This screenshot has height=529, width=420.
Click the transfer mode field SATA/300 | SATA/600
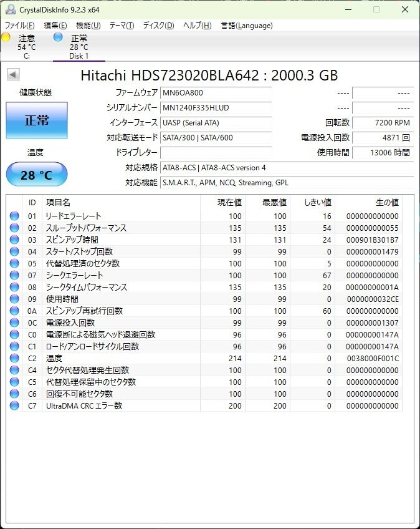[216, 137]
